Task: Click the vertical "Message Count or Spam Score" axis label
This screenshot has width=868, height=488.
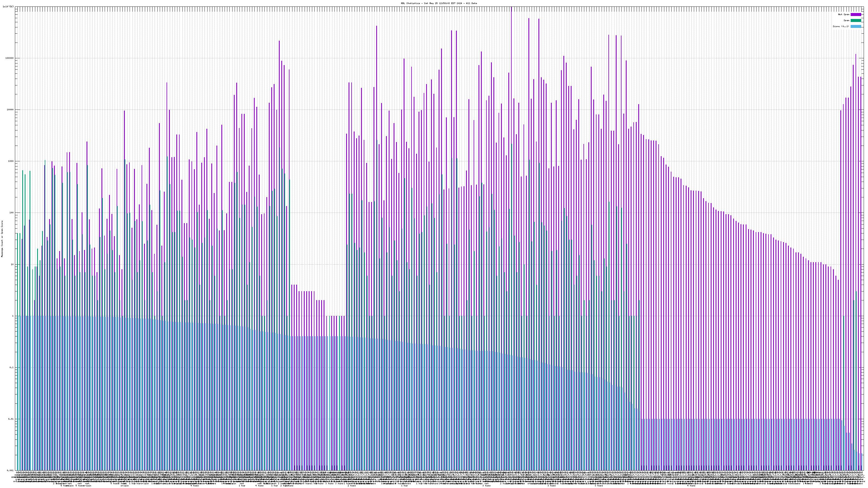Action: click(x=2, y=239)
